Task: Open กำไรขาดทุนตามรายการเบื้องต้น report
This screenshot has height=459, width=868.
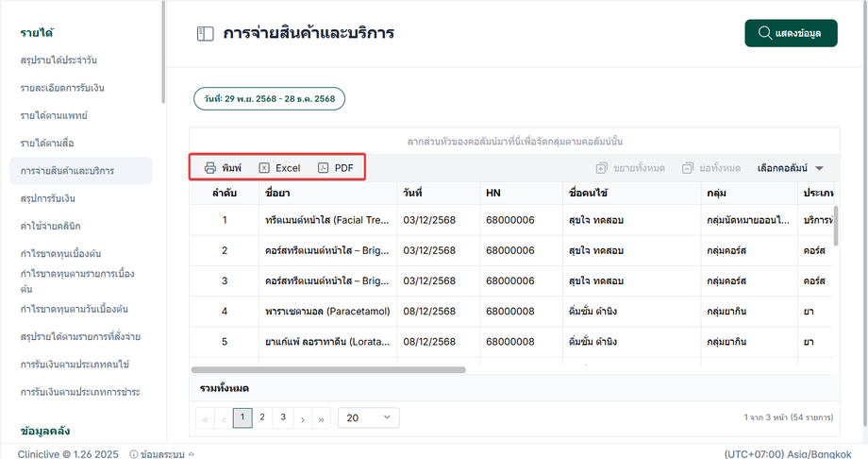Action: point(77,281)
